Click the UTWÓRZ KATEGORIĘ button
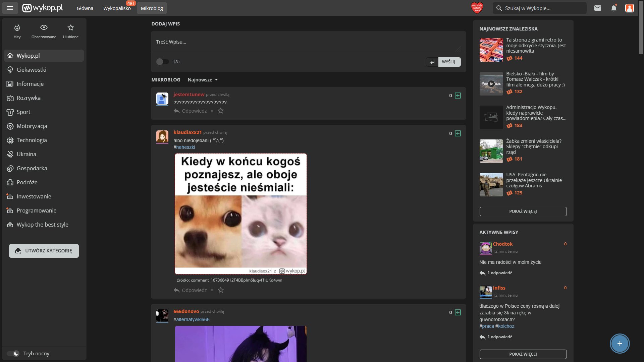644x362 pixels. [44, 251]
